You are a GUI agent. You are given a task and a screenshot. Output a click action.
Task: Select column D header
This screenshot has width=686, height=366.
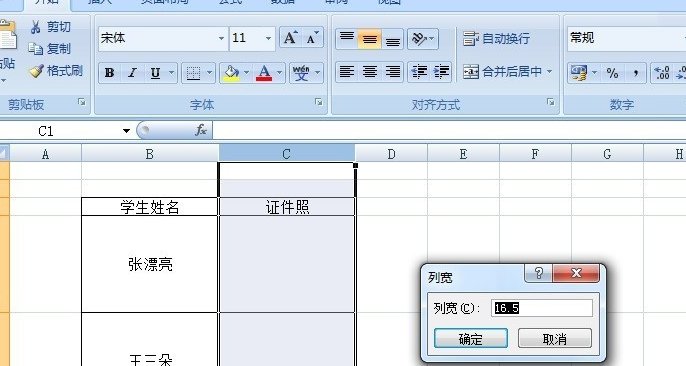click(x=391, y=154)
